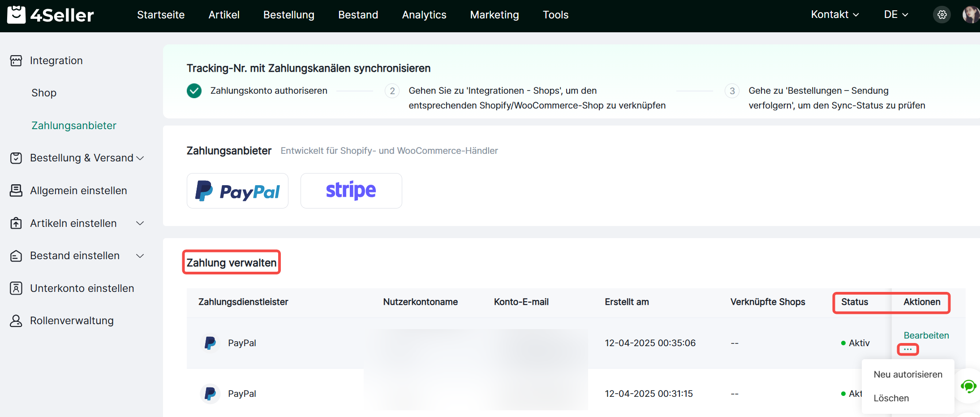Expand the Artikeln einstellen chevron
This screenshot has height=417, width=980.
[140, 223]
